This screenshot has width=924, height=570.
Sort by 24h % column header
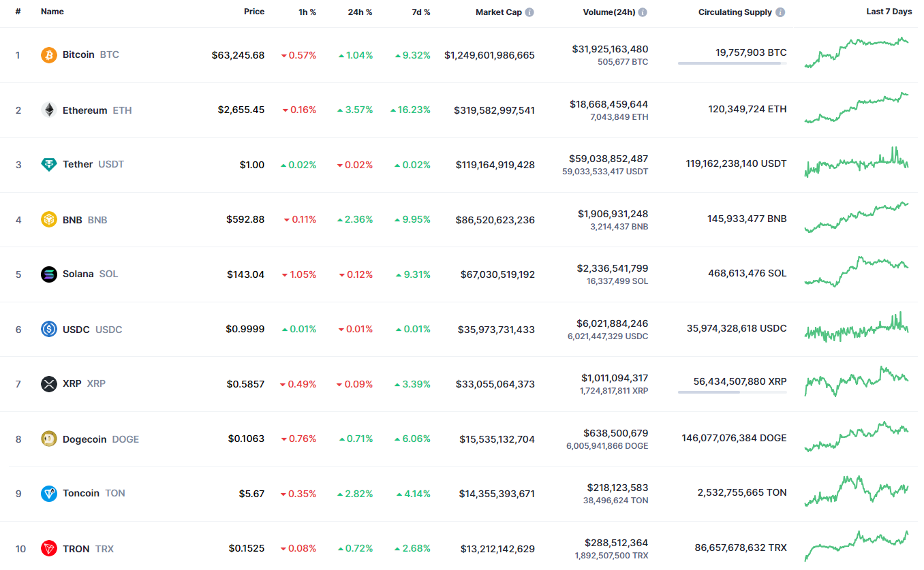point(360,12)
